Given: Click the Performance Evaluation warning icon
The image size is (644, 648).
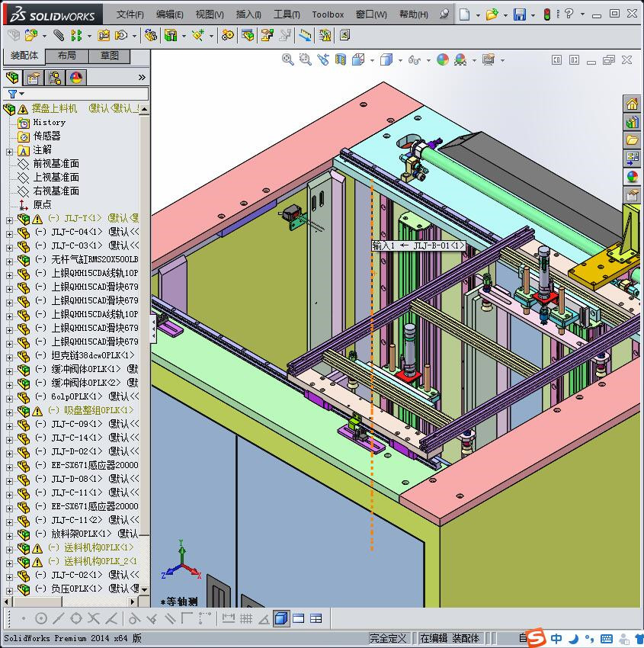Looking at the screenshot, I should (325, 36).
